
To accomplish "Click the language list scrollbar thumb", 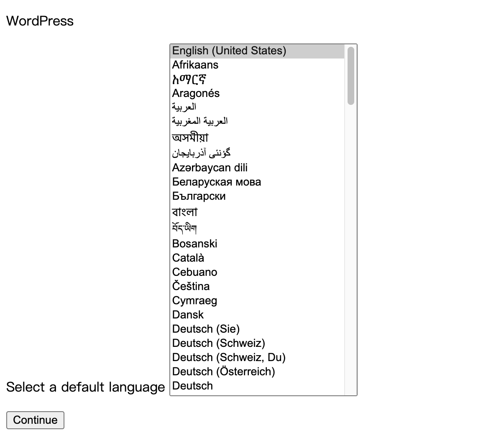I will click(350, 76).
